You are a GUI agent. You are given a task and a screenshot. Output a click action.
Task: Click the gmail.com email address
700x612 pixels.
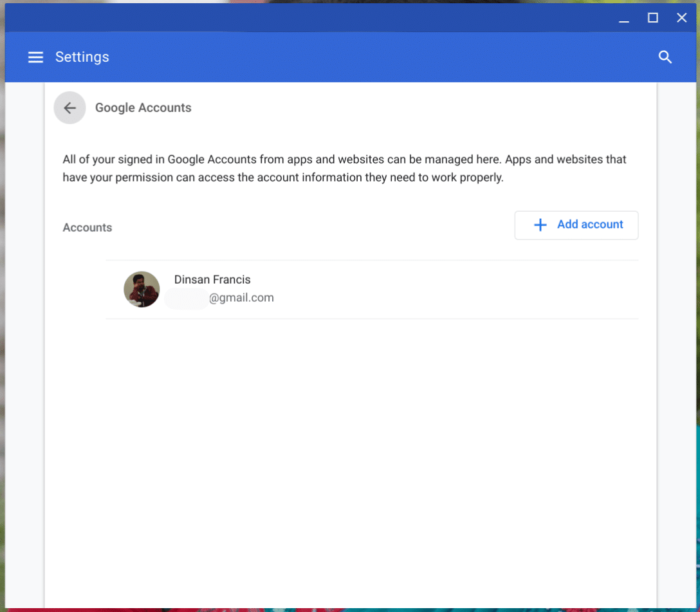point(242,297)
